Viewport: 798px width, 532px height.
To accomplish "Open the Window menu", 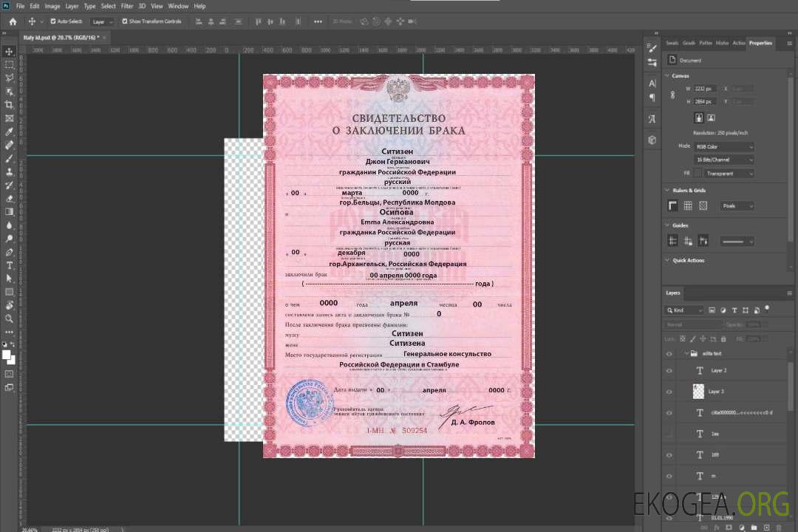I will click(178, 6).
